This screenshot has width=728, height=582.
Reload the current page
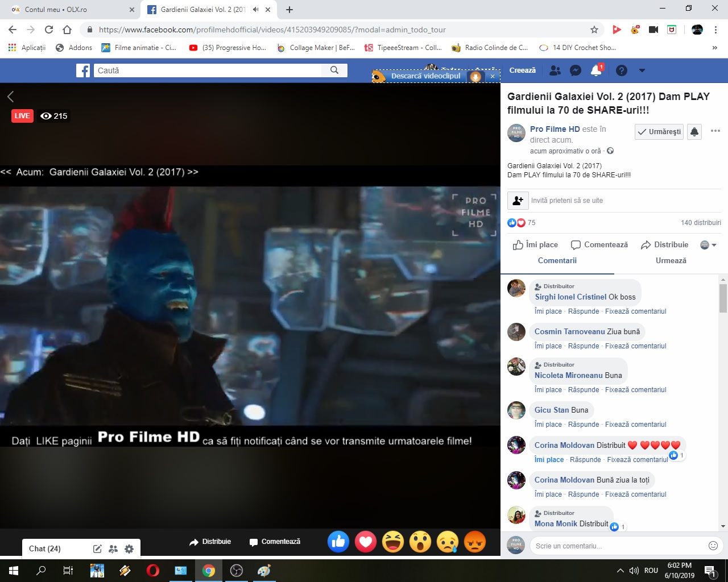pos(49,30)
